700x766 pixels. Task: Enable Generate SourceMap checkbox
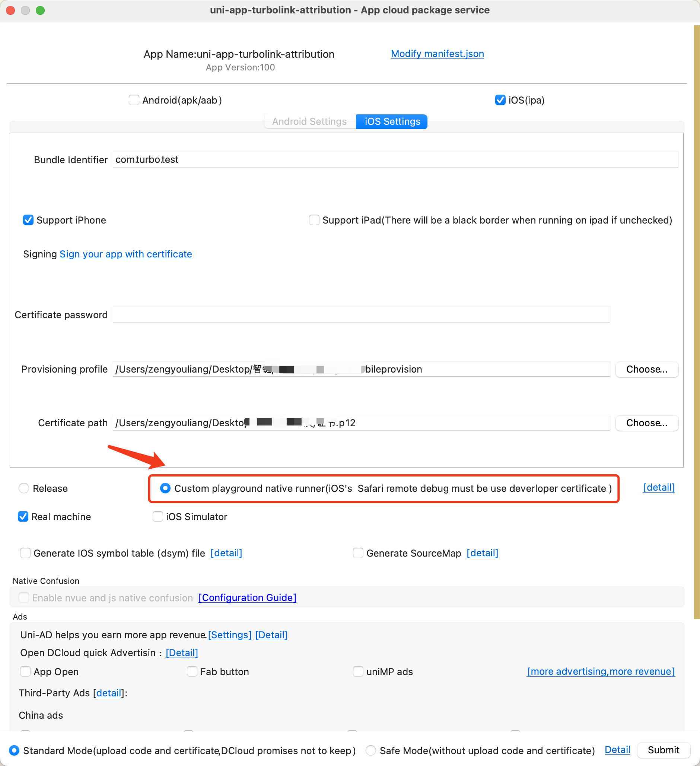(358, 553)
